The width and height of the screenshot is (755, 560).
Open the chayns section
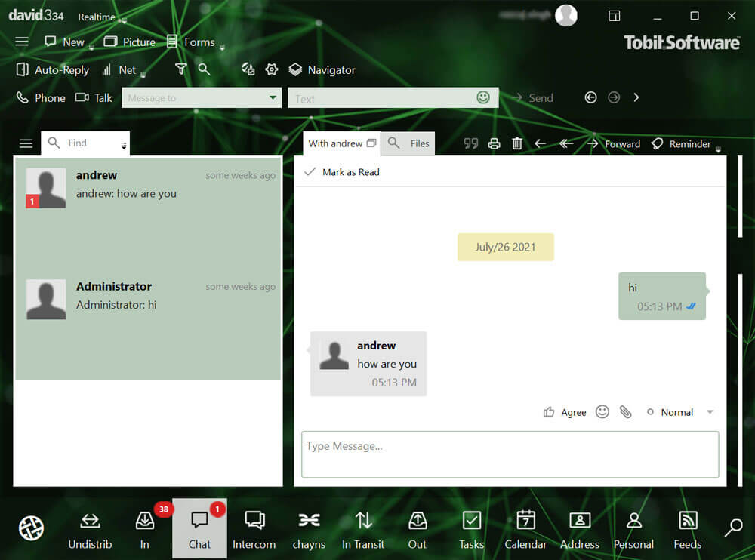click(x=309, y=531)
